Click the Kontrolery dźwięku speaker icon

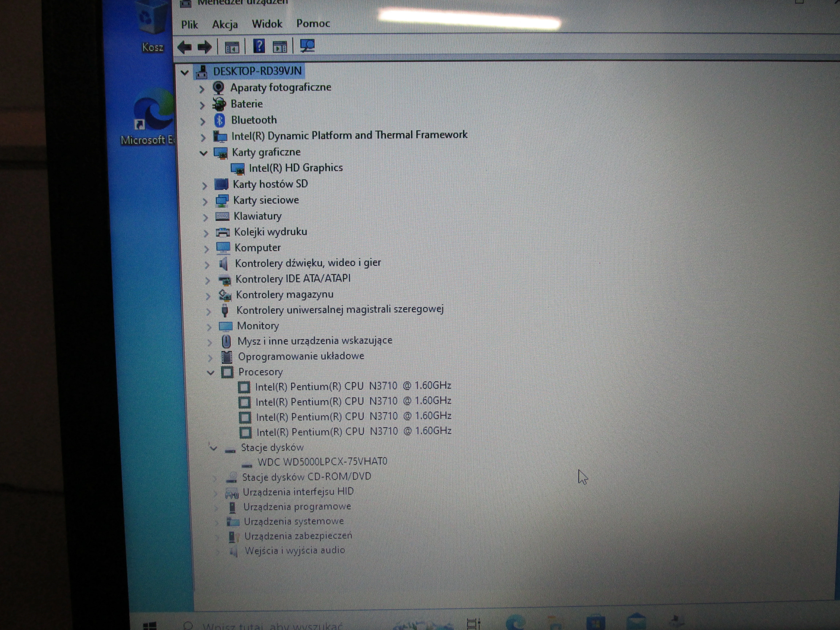224,264
